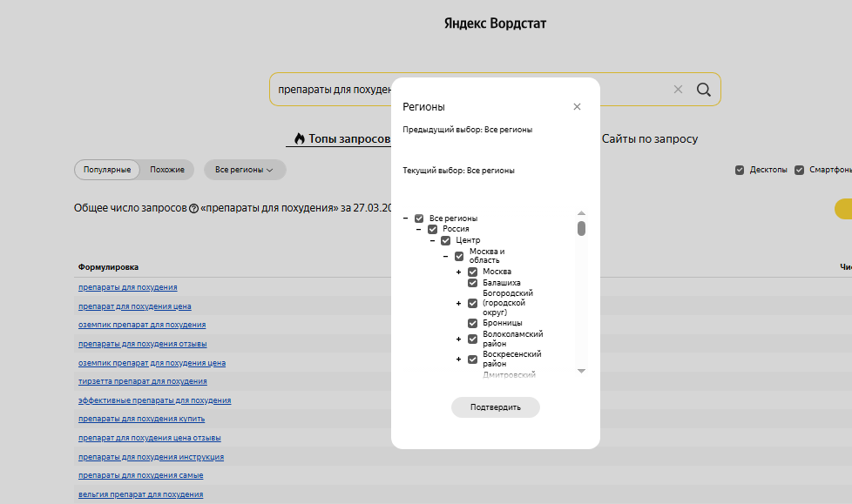Screen dimensions: 852x504
Task: Click the Формулировка column header
Action: point(108,267)
